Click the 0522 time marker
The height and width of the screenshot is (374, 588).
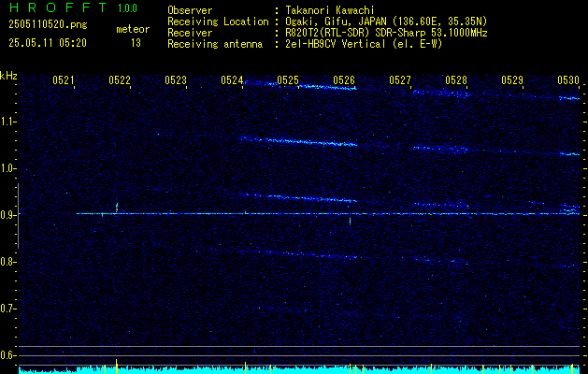click(x=120, y=79)
